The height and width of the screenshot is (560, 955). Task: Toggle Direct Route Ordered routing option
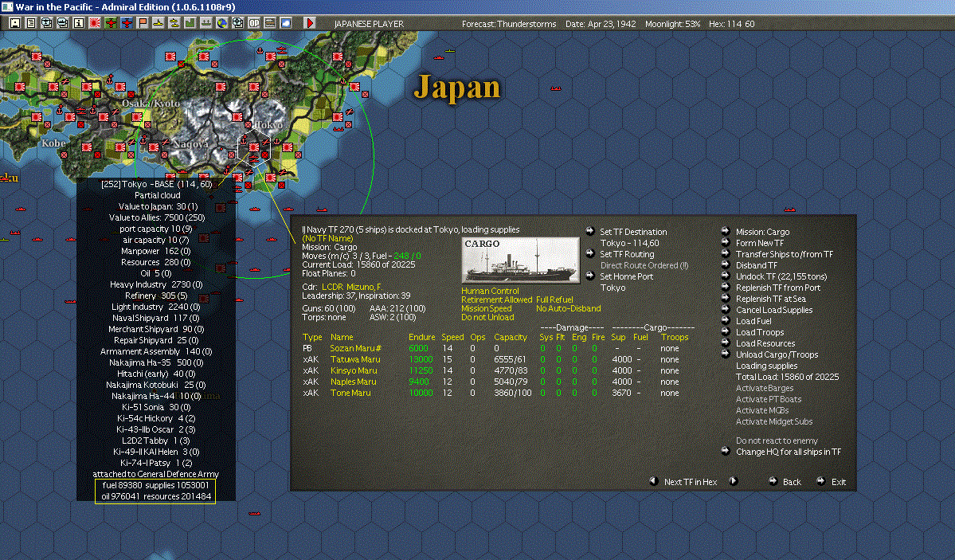point(644,265)
